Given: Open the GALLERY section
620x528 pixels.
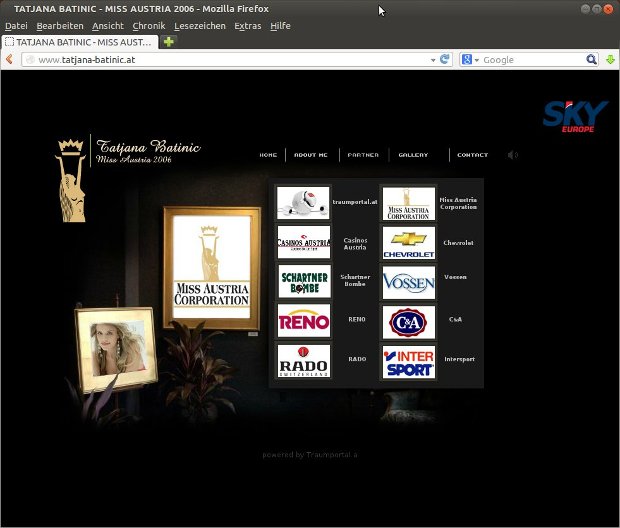Looking at the screenshot, I should [x=413, y=155].
